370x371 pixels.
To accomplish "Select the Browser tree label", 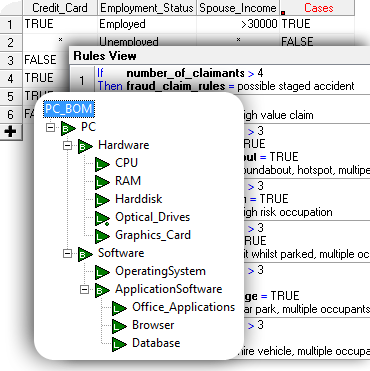I will click(153, 325).
